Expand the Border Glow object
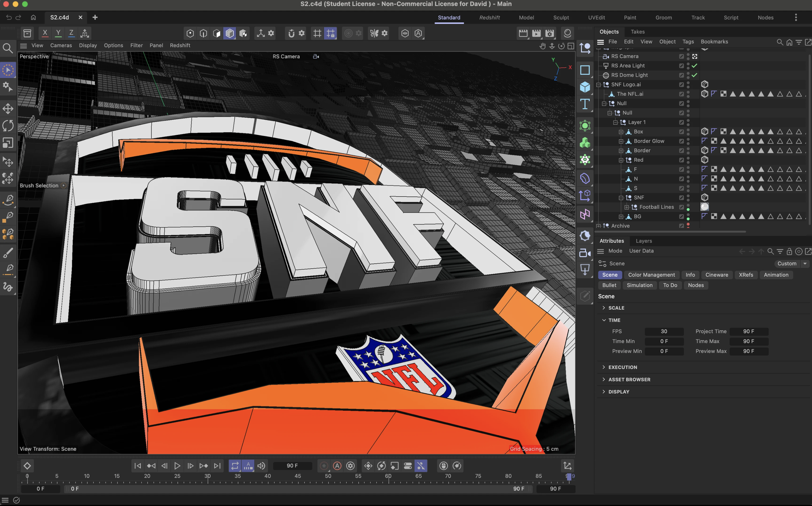The image size is (812, 506). [x=621, y=141]
